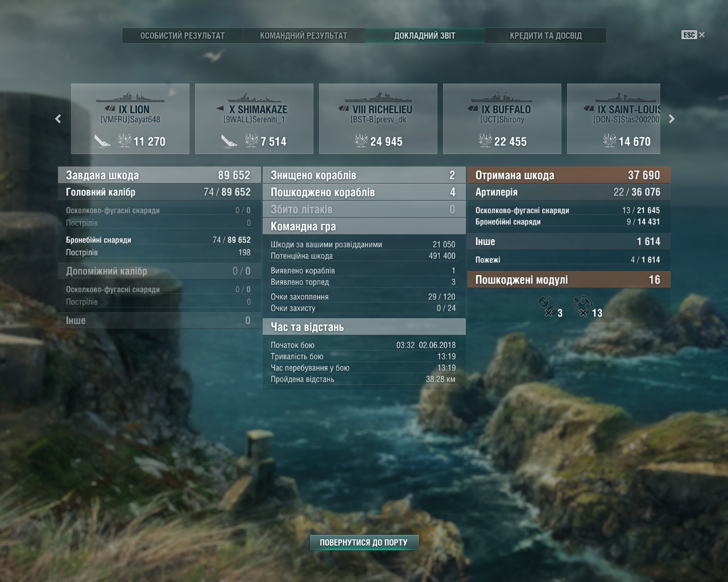
Task: Click the damage explosion icon on Shimakaze card
Action: pyautogui.click(x=251, y=140)
